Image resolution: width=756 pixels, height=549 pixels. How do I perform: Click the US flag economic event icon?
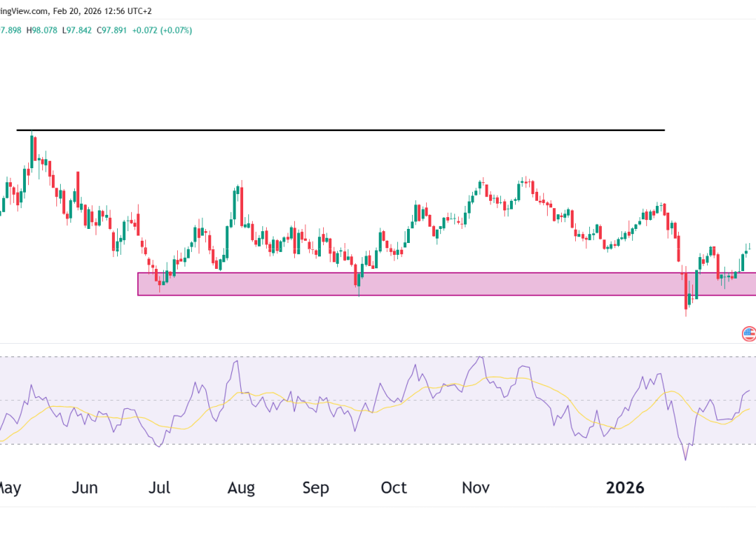click(749, 333)
